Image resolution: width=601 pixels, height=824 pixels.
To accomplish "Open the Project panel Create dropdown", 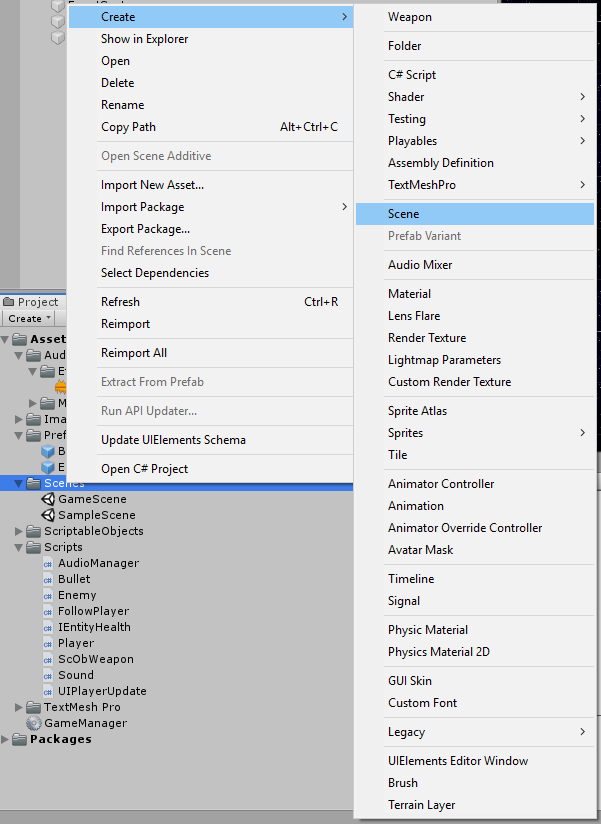I will point(29,318).
